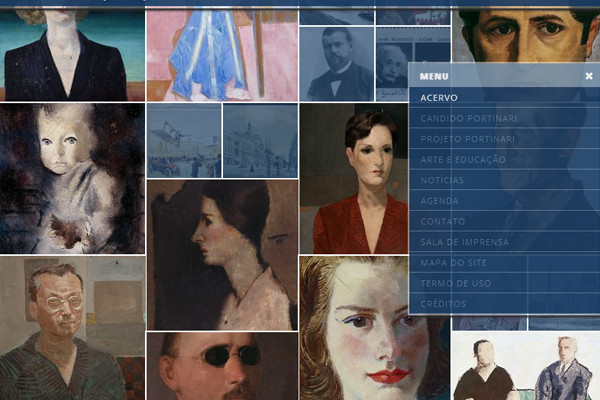The width and height of the screenshot is (600, 400).
Task: Open Arte e Educação section
Action: pyautogui.click(x=504, y=159)
